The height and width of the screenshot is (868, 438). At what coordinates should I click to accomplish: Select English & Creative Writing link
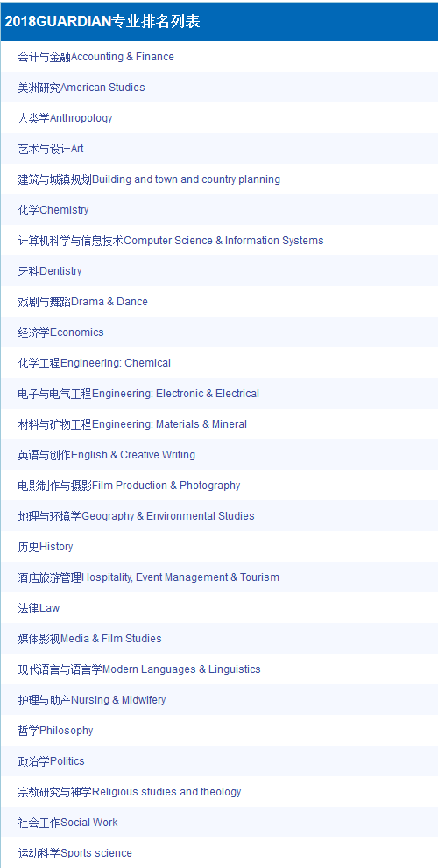(x=107, y=455)
